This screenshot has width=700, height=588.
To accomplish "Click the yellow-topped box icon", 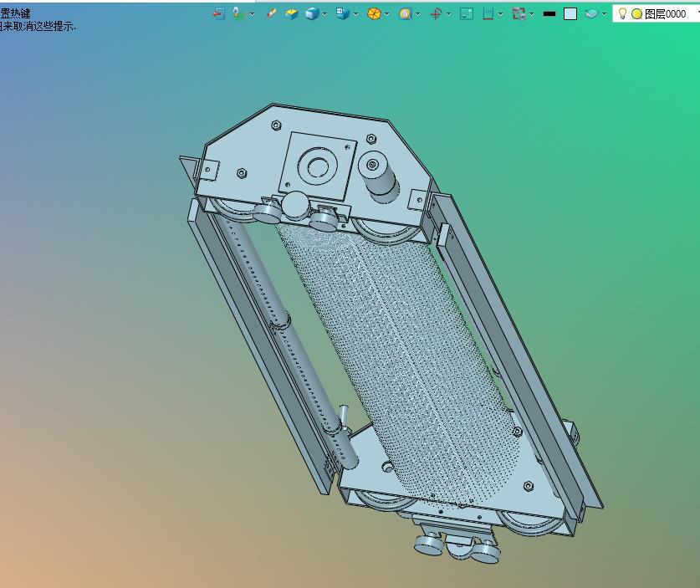I will click(x=292, y=14).
